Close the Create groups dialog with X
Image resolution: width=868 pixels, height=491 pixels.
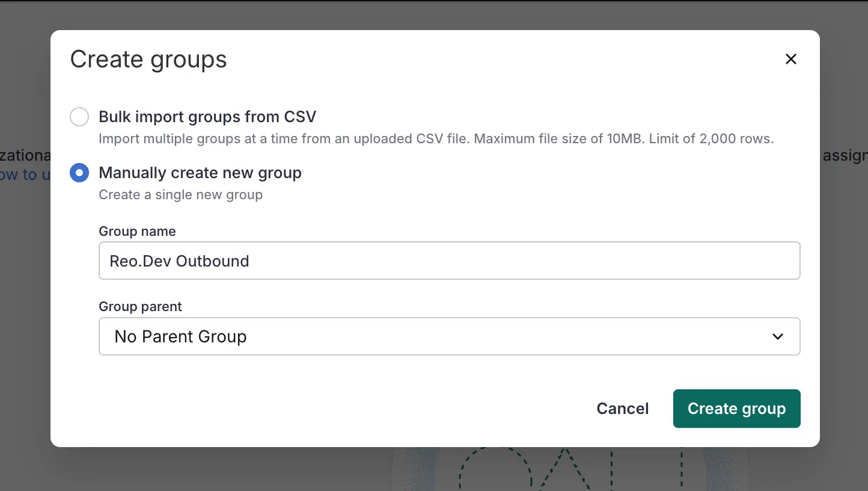click(x=790, y=59)
